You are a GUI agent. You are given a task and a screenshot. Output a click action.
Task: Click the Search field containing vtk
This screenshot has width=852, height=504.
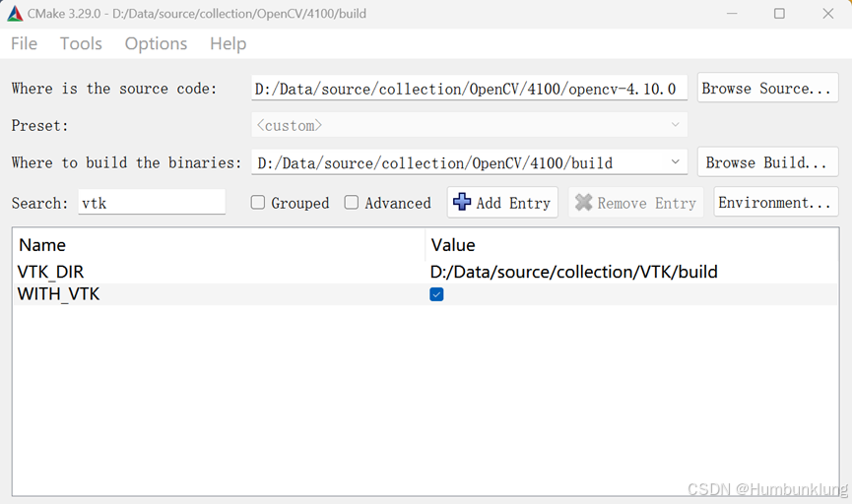tap(150, 203)
